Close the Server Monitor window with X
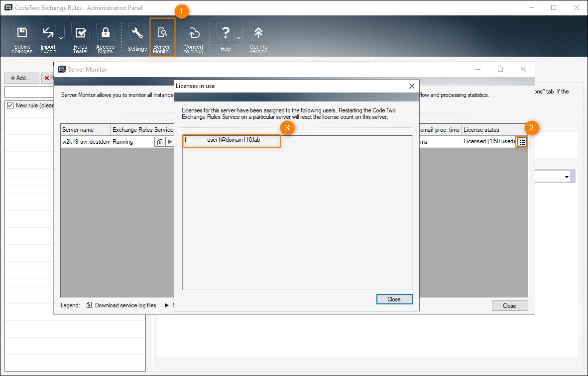The width and height of the screenshot is (588, 376). [x=523, y=69]
